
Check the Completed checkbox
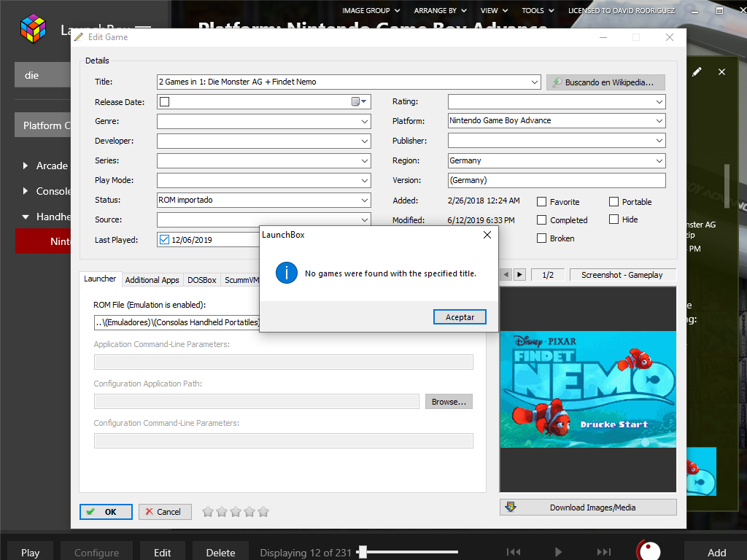(x=542, y=220)
